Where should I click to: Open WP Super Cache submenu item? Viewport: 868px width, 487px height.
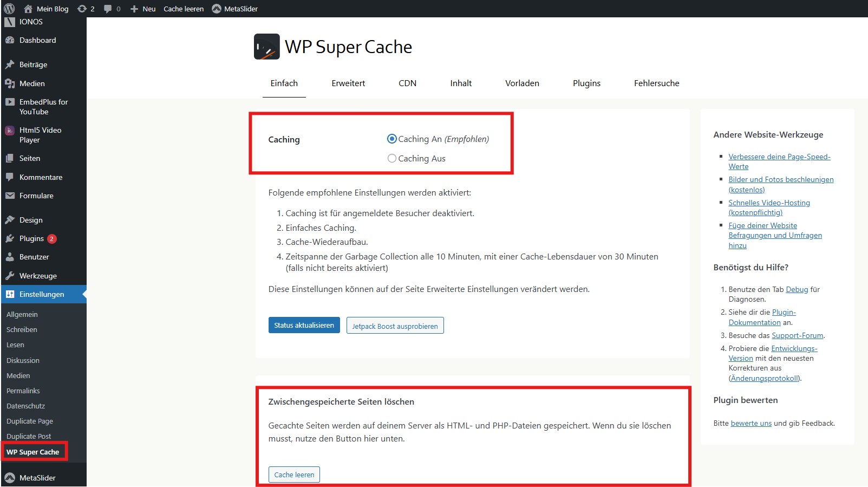point(33,452)
